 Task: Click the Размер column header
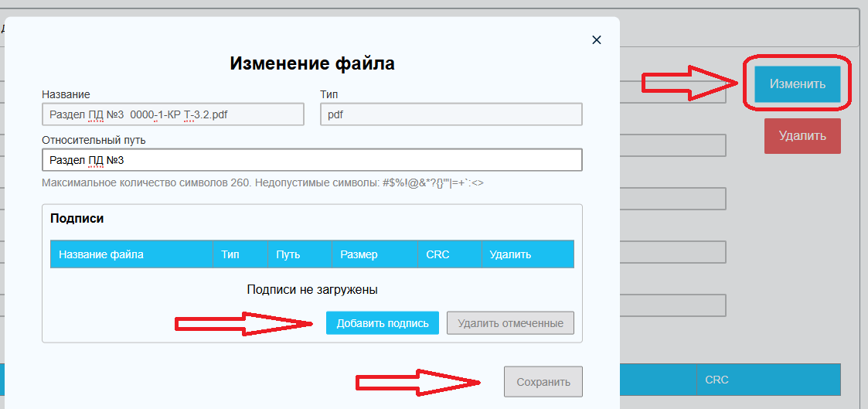click(359, 254)
